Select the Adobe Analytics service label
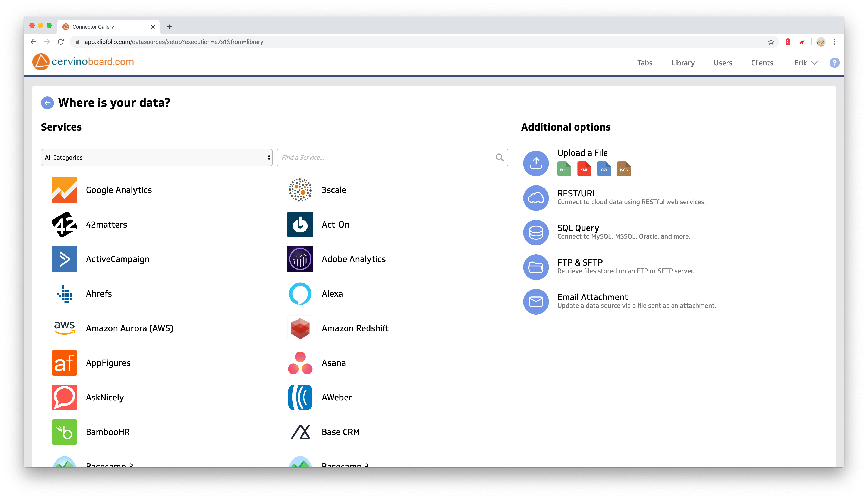868x499 pixels. tap(353, 259)
